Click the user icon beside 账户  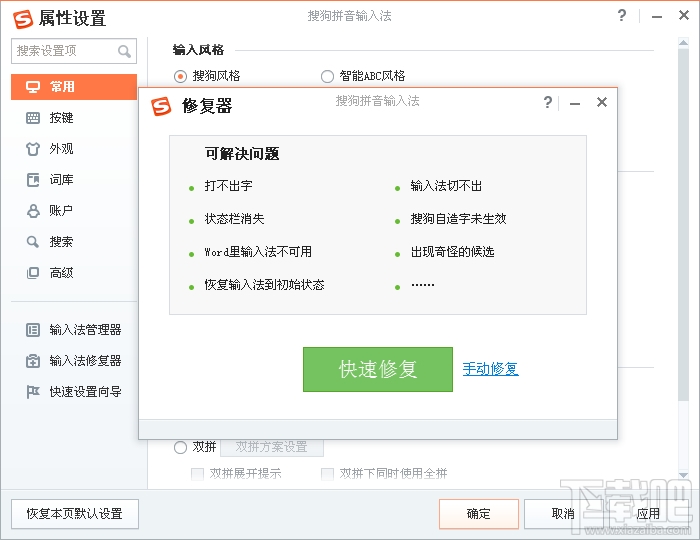[x=33, y=211]
